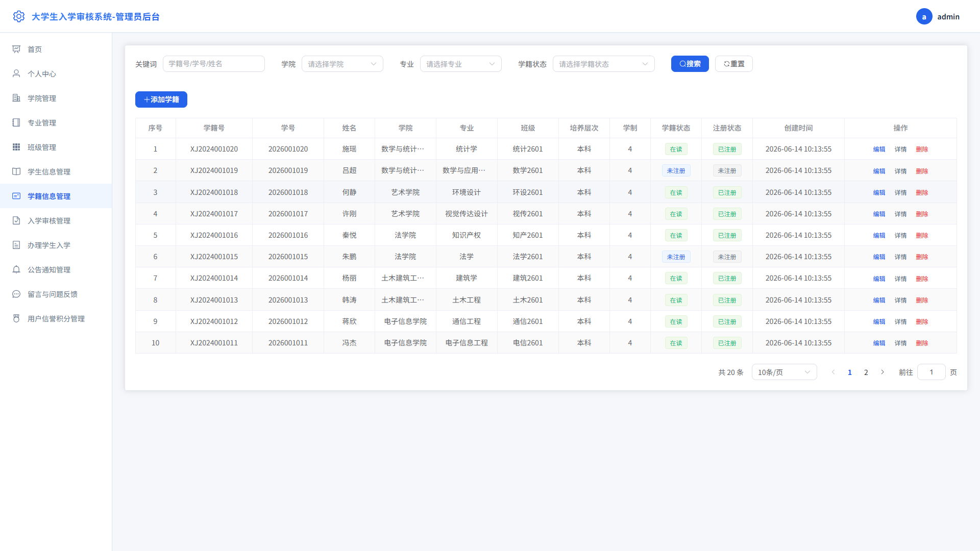Open the 首页 home icon in sidebar

tap(16, 49)
